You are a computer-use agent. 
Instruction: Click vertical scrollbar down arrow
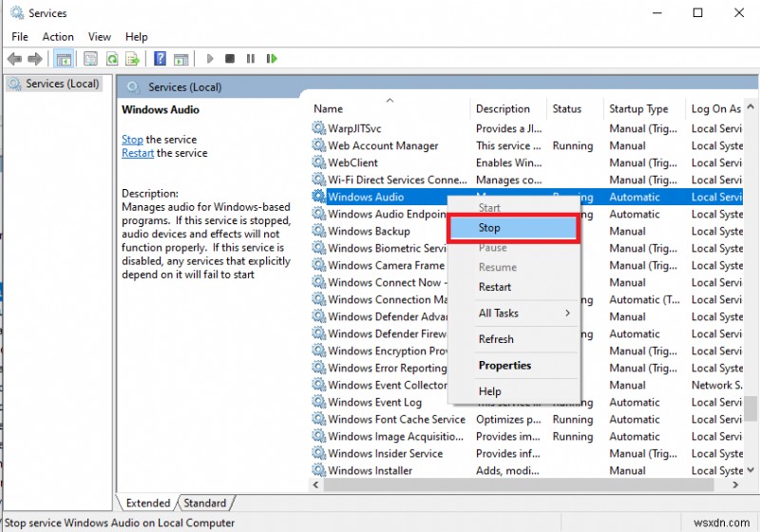coord(750,469)
